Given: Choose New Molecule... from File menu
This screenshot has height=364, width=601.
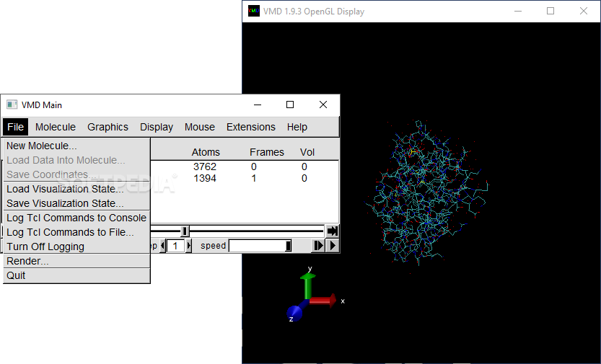Looking at the screenshot, I should pyautogui.click(x=76, y=146).
